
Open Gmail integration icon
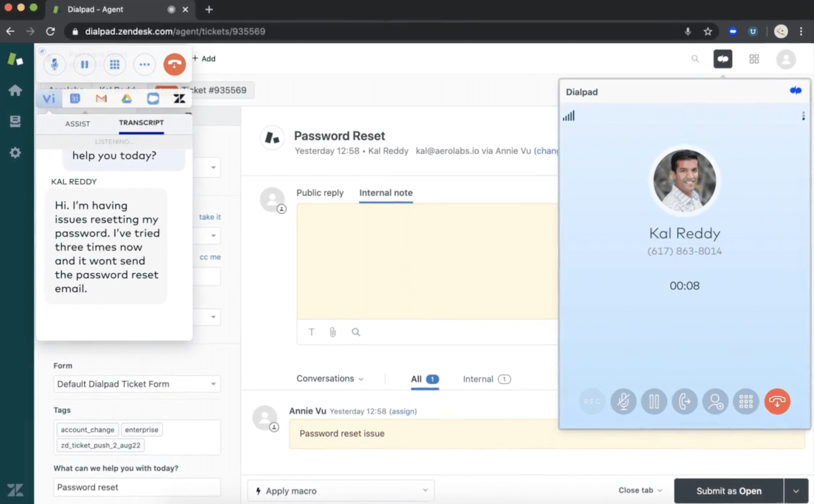101,98
